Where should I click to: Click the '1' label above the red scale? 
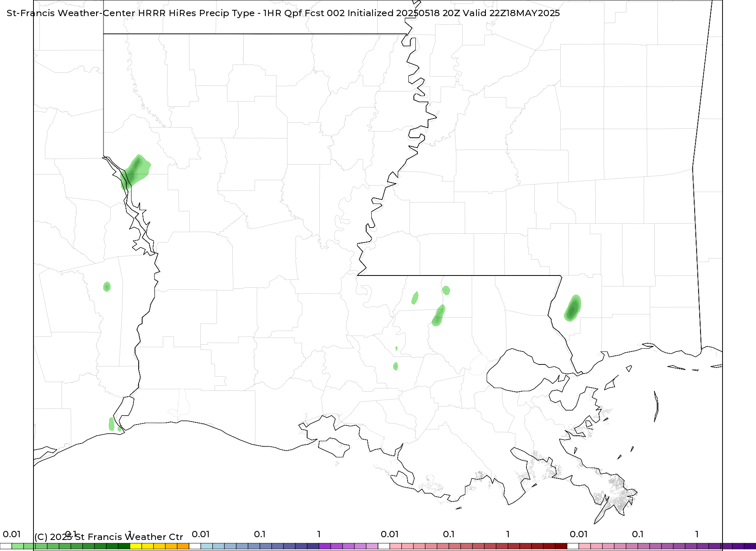[x=508, y=534]
